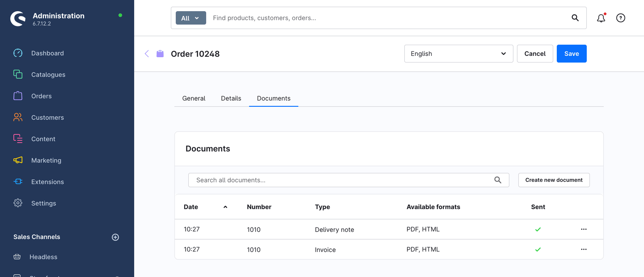644x277 pixels.
Task: Select the Documents tab
Action: pyautogui.click(x=274, y=98)
